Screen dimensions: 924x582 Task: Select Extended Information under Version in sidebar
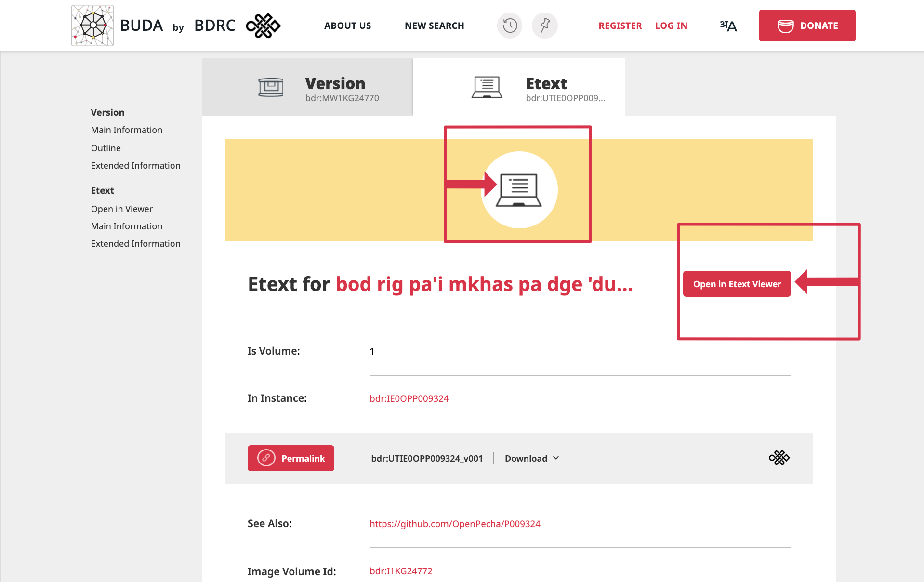click(135, 166)
